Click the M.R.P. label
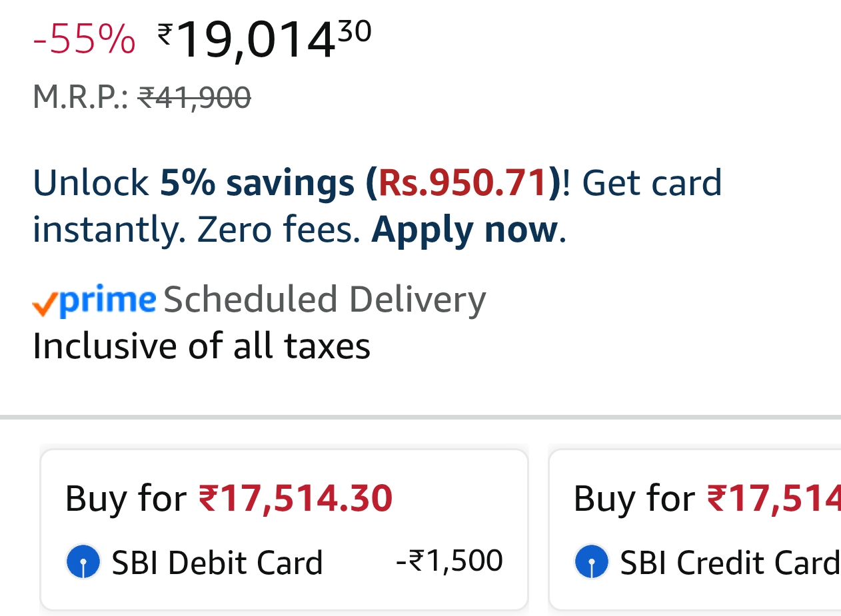 tap(80, 98)
